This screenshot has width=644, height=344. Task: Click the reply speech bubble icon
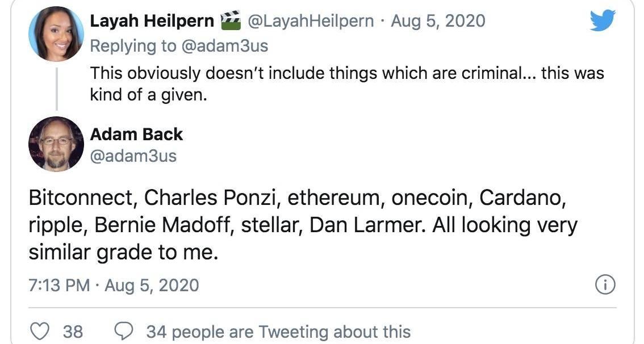(x=123, y=331)
